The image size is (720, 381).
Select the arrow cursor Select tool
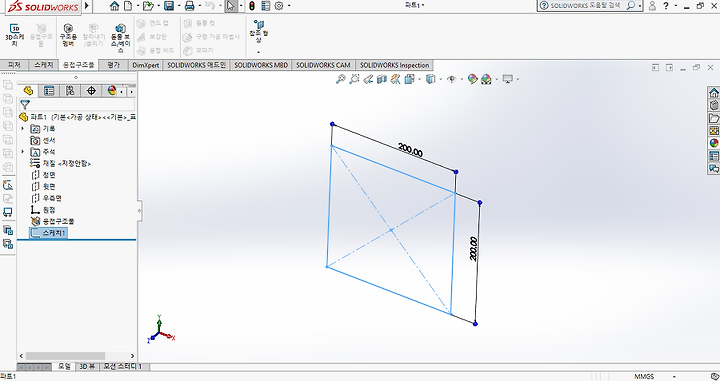(231, 6)
